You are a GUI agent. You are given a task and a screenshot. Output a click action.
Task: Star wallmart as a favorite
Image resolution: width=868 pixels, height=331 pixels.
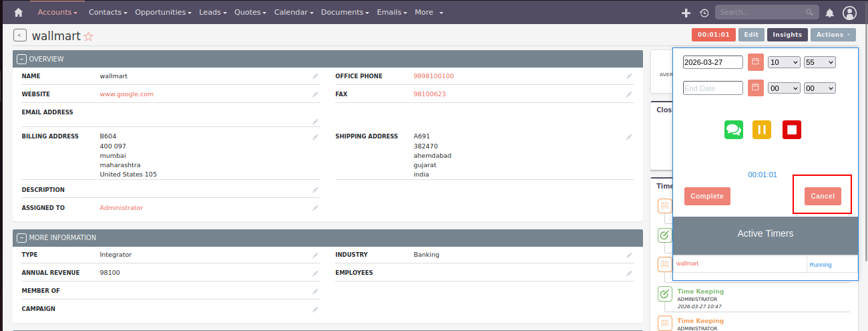88,37
